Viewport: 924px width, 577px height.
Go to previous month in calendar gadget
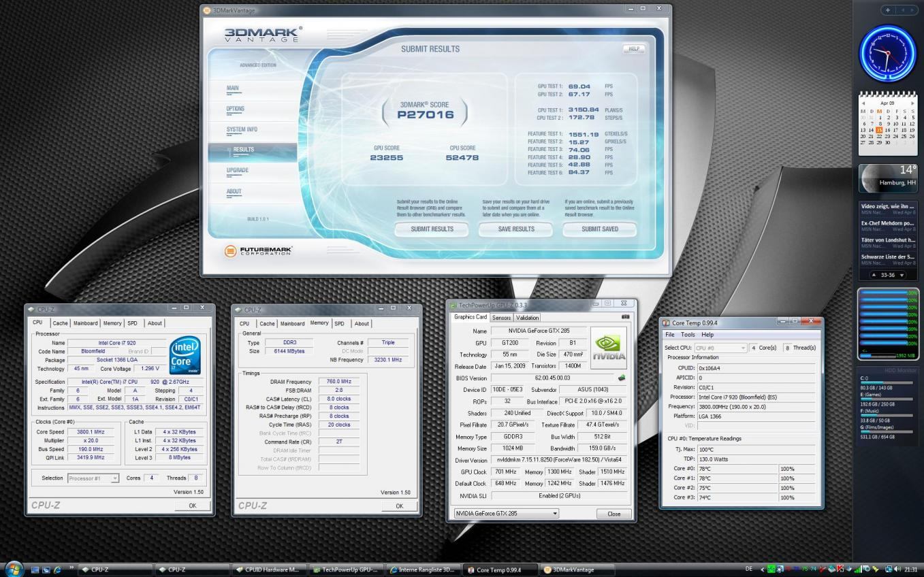pos(863,103)
